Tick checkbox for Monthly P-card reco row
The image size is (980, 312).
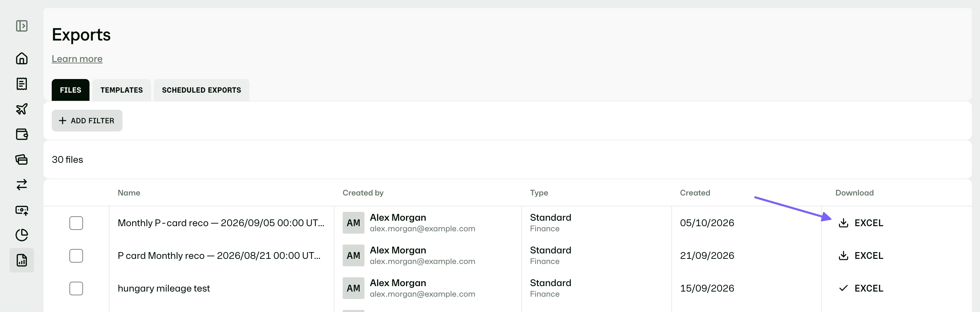pos(76,223)
